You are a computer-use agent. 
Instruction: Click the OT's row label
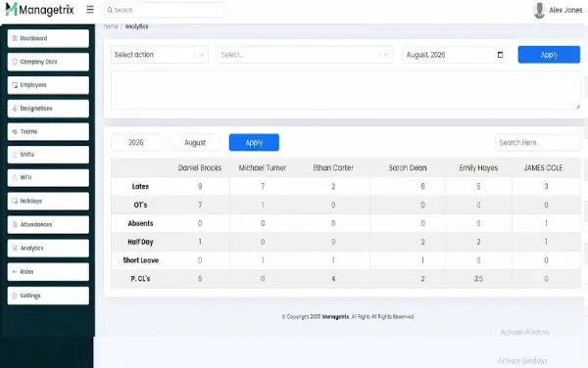click(x=140, y=205)
